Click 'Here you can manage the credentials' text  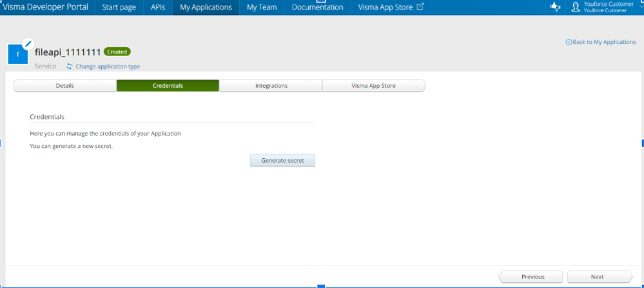[x=105, y=134]
